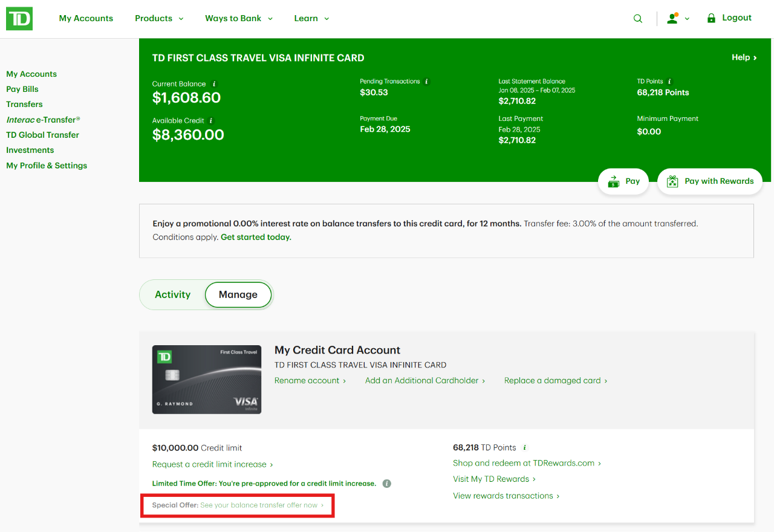Click the 68,218 Points value
The height and width of the screenshot is (532, 774).
point(663,93)
